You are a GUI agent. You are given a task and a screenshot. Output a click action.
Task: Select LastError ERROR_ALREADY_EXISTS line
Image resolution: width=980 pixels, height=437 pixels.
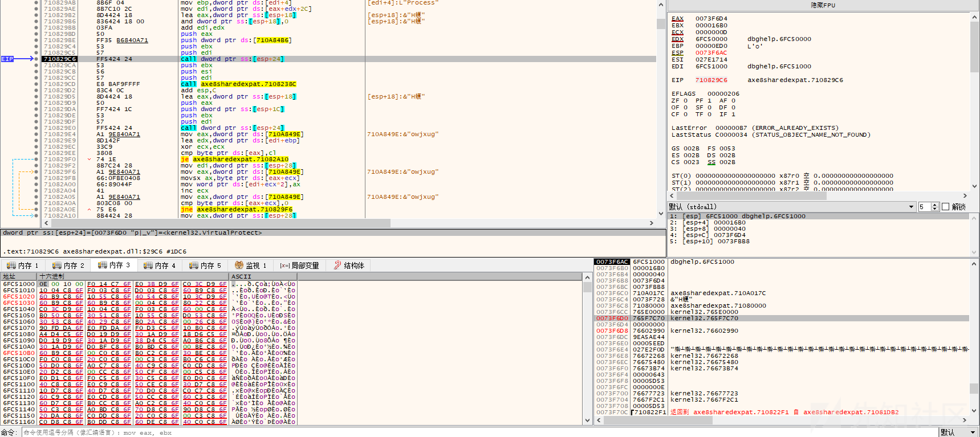pyautogui.click(x=755, y=128)
